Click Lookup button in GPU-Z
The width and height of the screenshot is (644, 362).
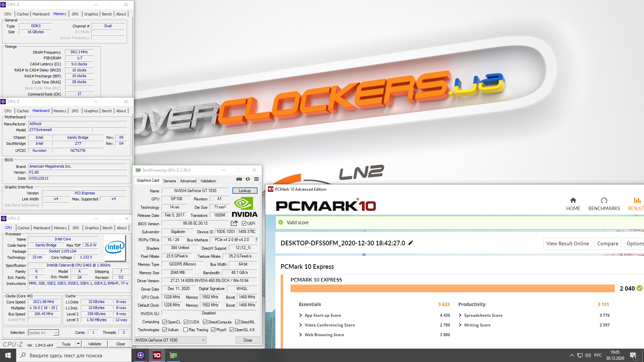point(245,191)
